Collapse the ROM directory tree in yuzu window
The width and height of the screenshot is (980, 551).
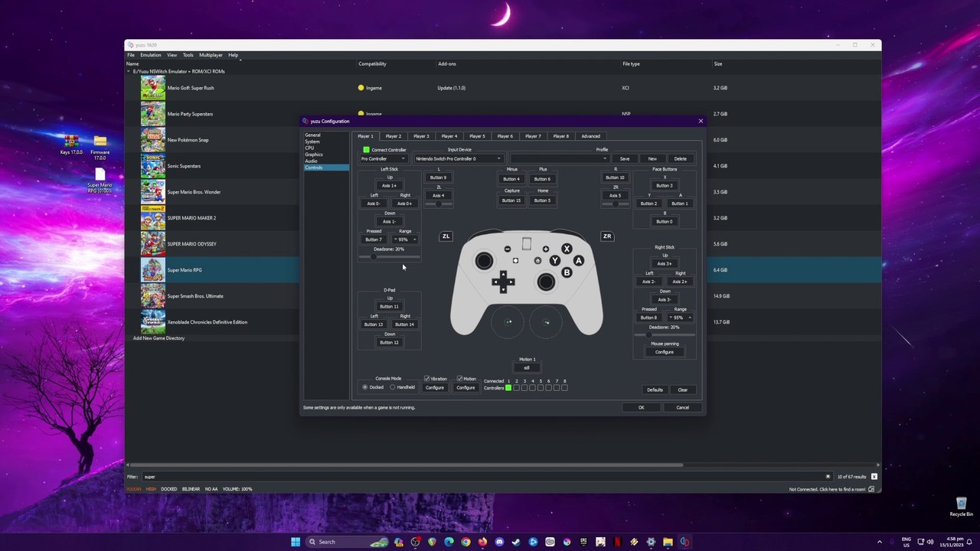[129, 72]
